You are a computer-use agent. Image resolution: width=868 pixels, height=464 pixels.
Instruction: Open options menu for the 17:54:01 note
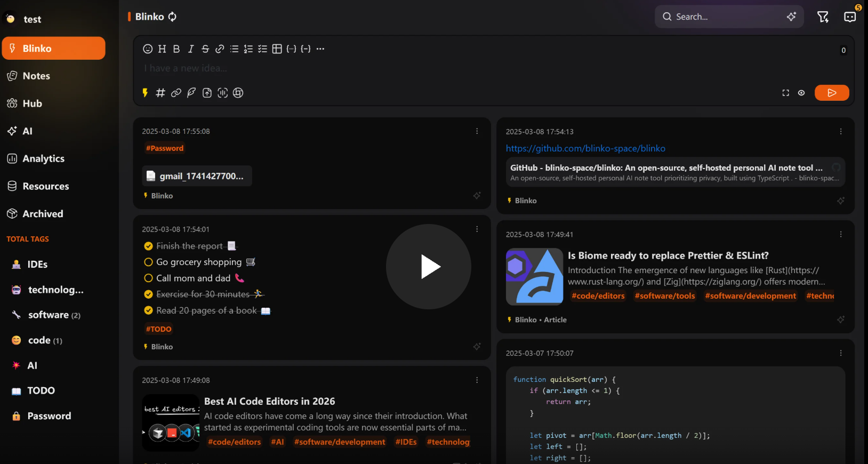coord(477,229)
